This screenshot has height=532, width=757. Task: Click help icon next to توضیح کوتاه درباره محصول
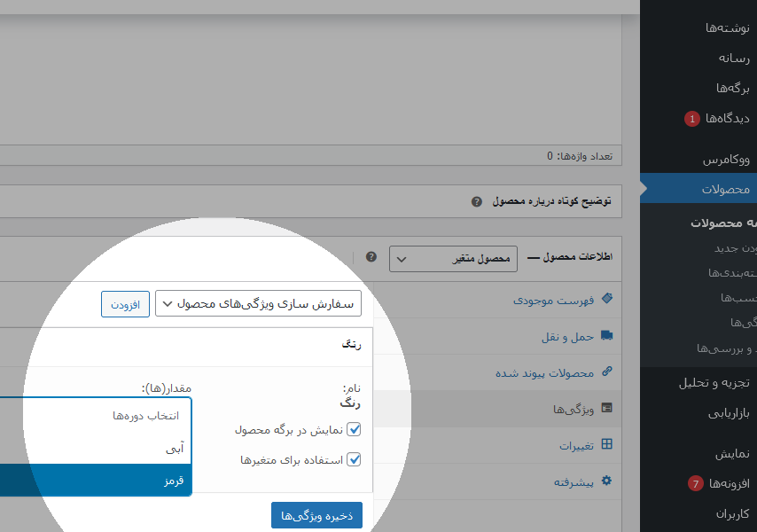(477, 201)
